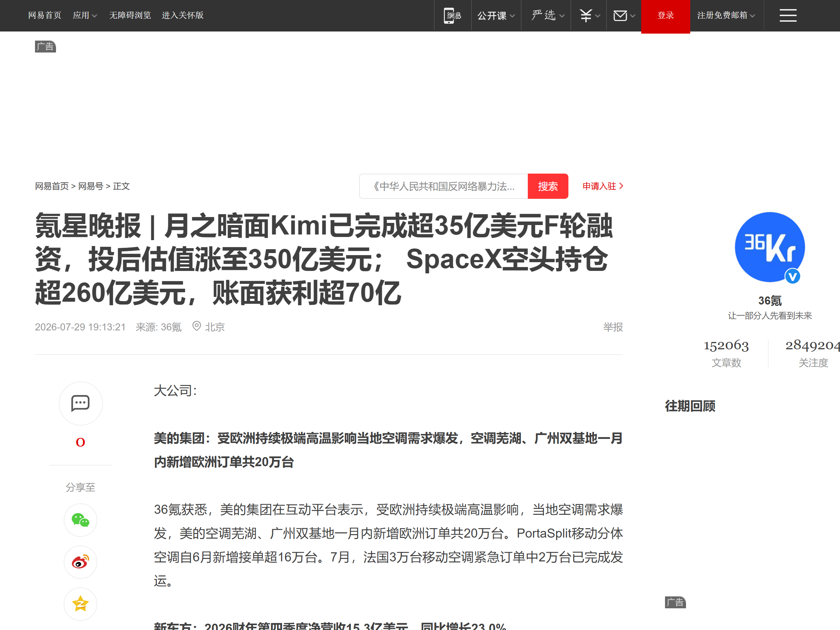840x630 pixels.
Task: Share article to Weibo
Action: [x=80, y=562]
